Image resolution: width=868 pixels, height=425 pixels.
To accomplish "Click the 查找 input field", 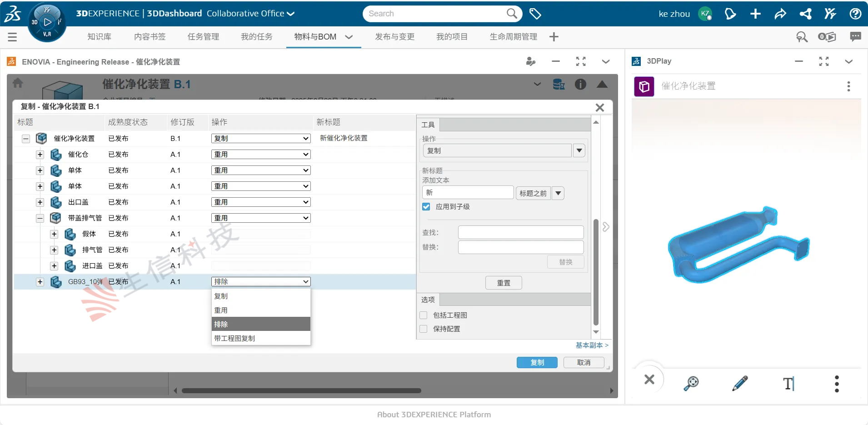I will point(521,232).
